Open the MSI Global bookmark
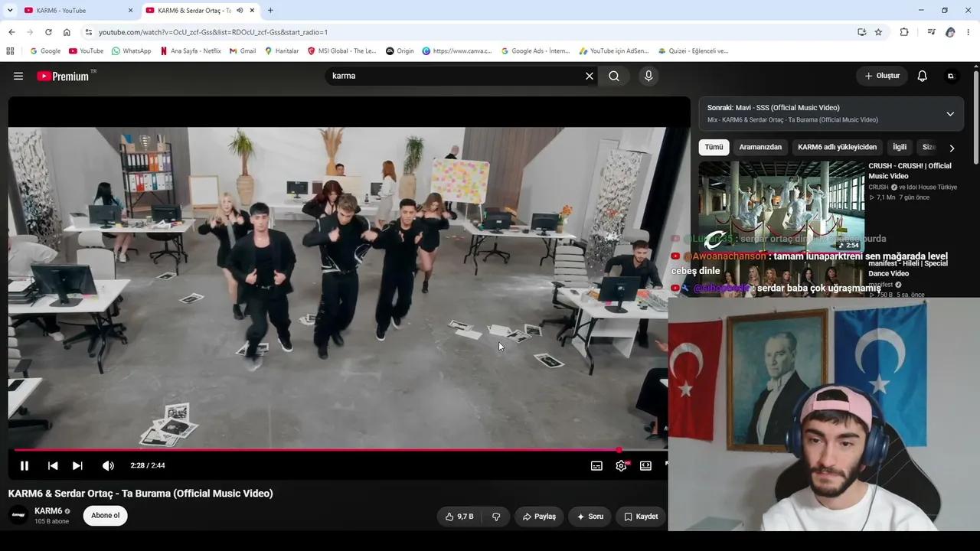Screen dimensions: 980x551 (342, 51)
